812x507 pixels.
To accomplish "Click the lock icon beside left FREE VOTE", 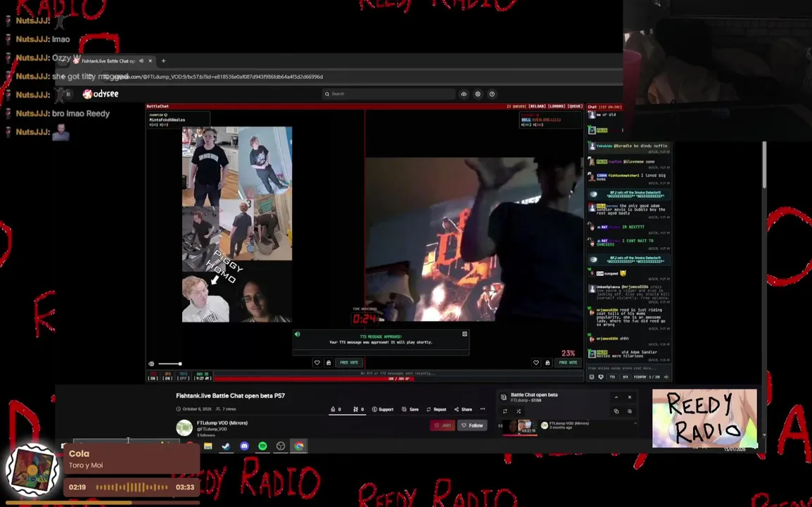I will [x=329, y=363].
